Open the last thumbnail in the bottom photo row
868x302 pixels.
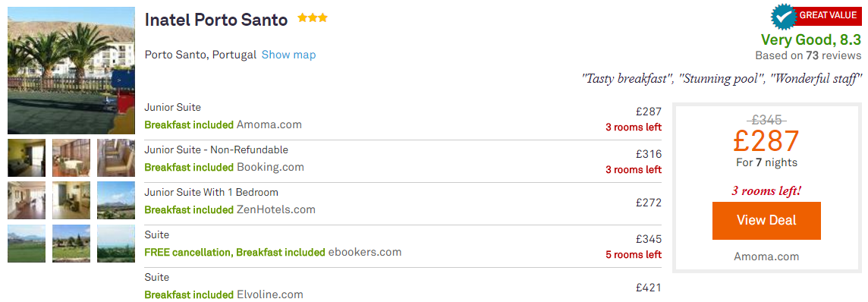coord(116,244)
